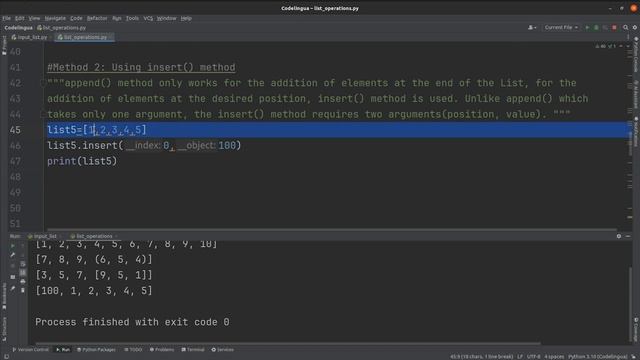
Task: Open the Window menu
Action: pos(167,18)
